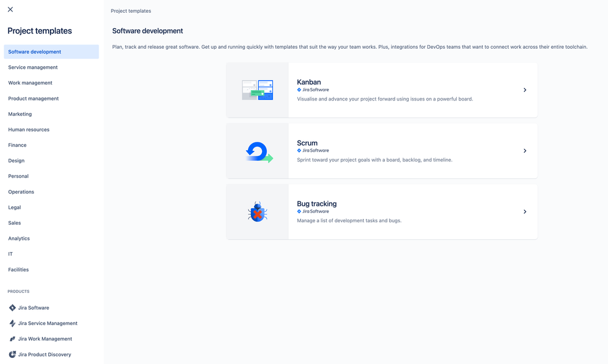
Task: Click the Kanban board illustration
Action: coord(258,90)
